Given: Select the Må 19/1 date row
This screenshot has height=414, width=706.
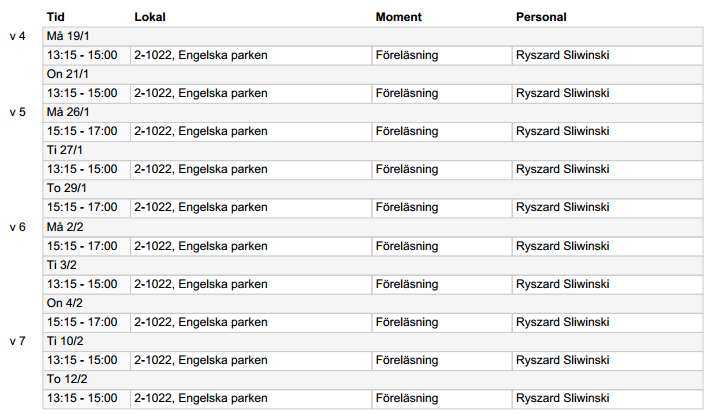Looking at the screenshot, I should tap(373, 36).
